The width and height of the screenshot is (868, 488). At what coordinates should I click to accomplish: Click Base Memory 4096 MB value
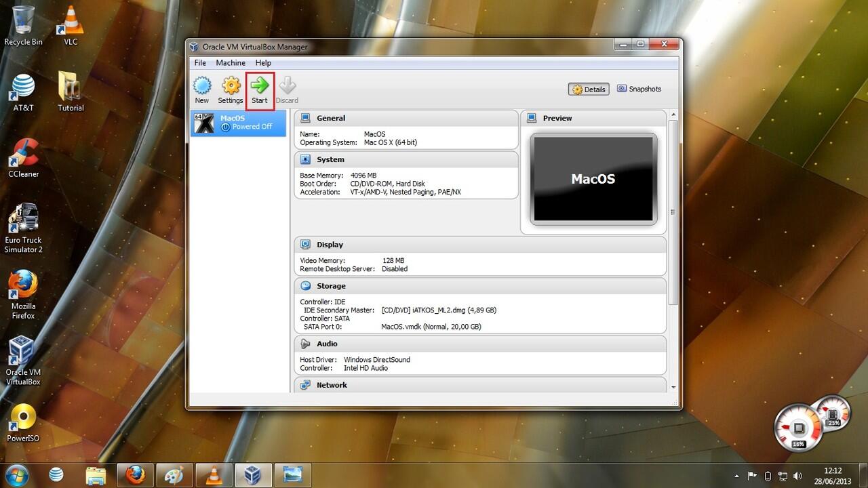(363, 176)
